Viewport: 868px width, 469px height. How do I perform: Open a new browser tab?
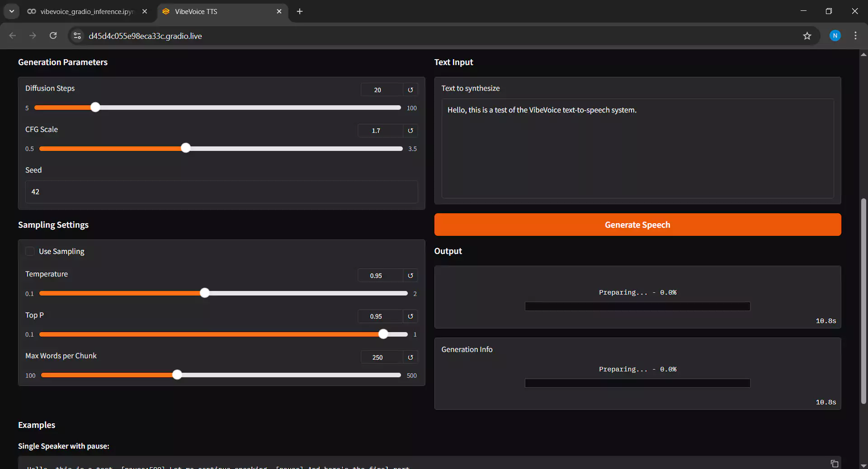tap(300, 11)
